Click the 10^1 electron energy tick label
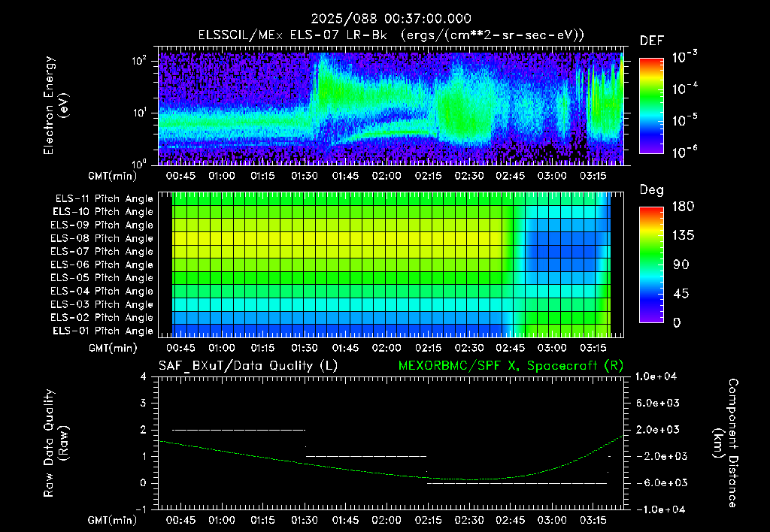The width and height of the screenshot is (770, 532). pyautogui.click(x=139, y=113)
